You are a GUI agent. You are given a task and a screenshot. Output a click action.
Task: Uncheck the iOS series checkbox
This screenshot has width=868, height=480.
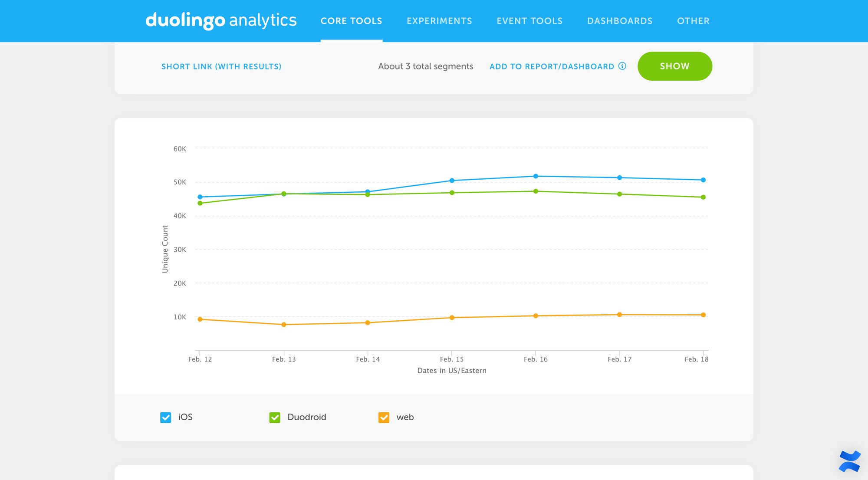(166, 418)
